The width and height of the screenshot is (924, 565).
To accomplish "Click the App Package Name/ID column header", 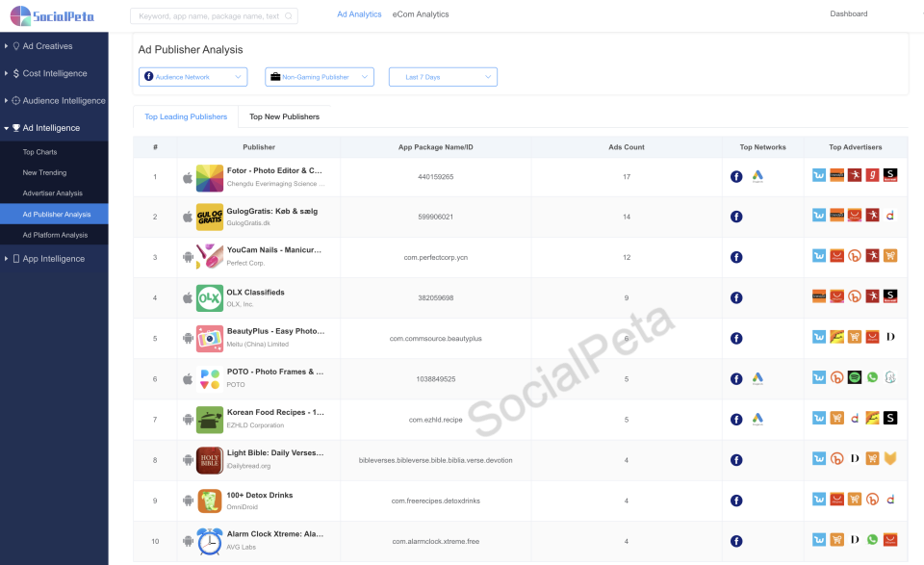I will coord(435,147).
